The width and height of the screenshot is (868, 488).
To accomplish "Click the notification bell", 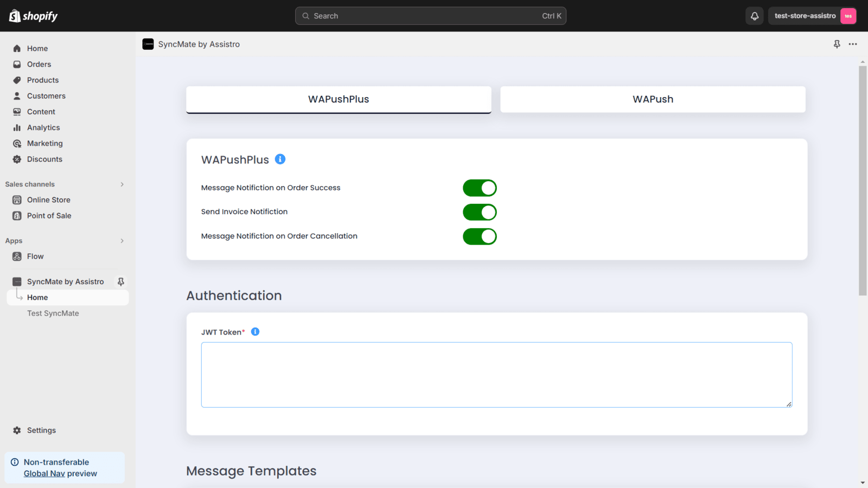I will (x=754, y=16).
